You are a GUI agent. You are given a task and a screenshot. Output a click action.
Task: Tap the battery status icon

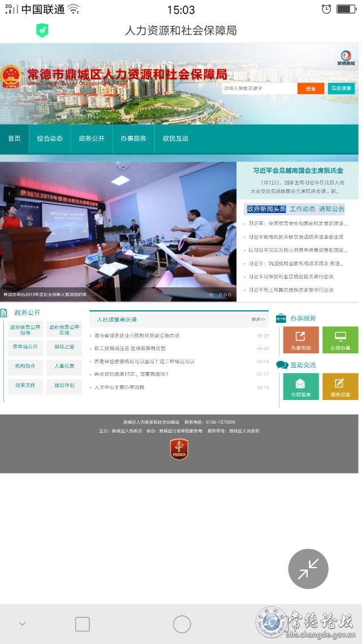[x=346, y=9]
